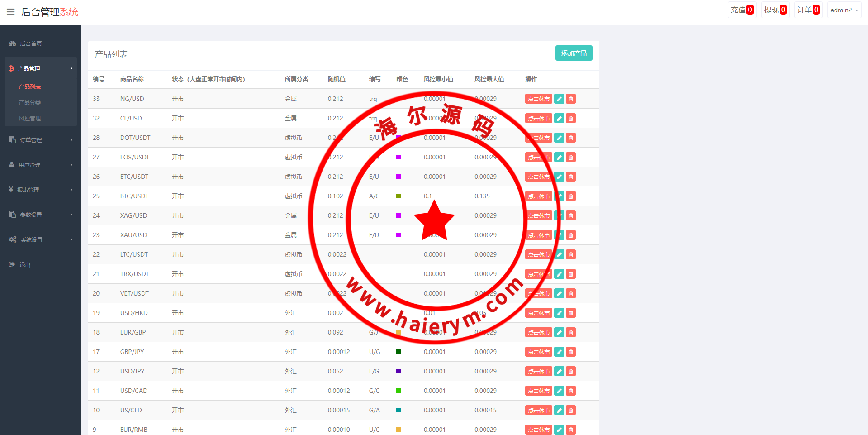Click the dark green GBP/JPY color swatch
The height and width of the screenshot is (435, 868).
pos(398,352)
